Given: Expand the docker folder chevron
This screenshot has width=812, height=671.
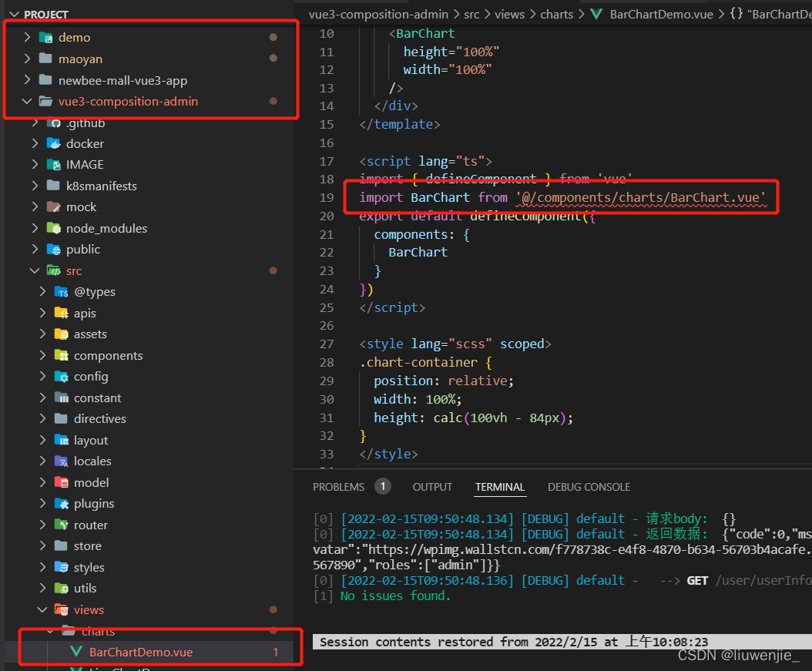Looking at the screenshot, I should point(35,143).
